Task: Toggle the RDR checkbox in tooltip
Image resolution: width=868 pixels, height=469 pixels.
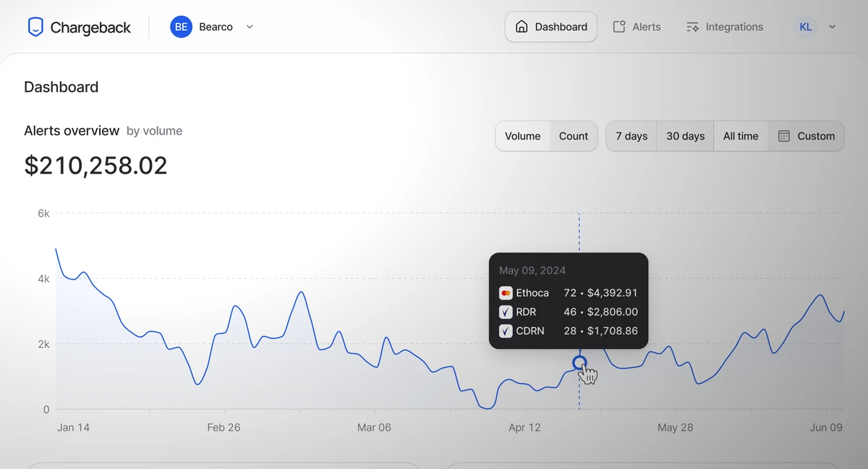Action: 506,312
